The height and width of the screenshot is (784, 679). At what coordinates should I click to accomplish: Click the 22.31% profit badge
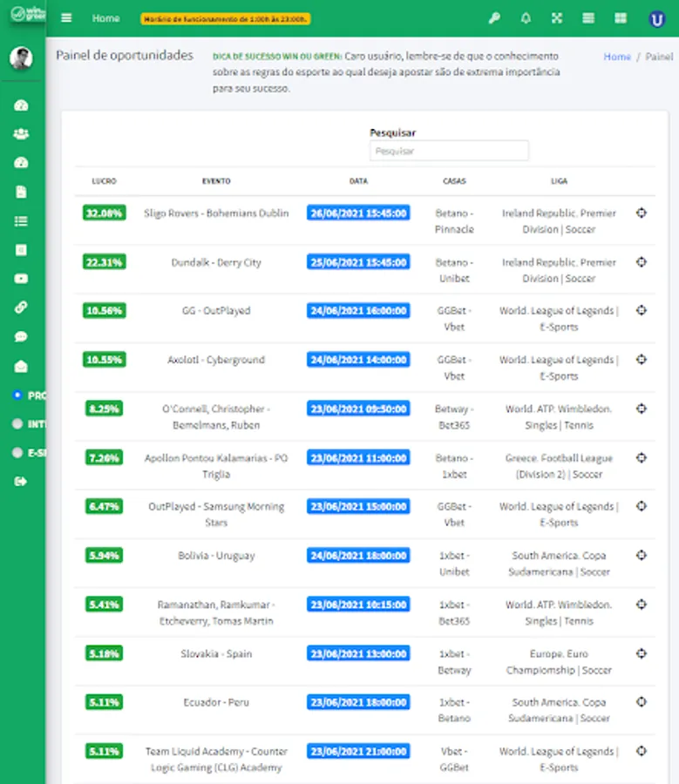tap(104, 262)
